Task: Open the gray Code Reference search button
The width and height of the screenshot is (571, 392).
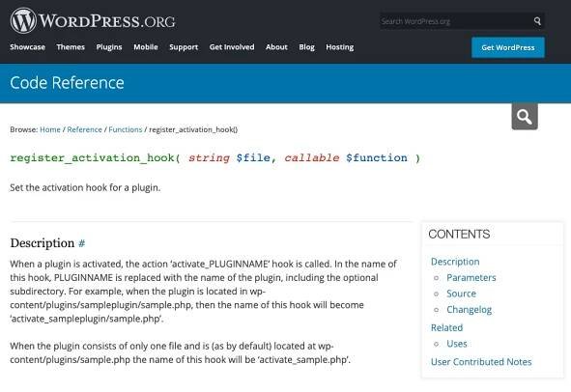Action: click(525, 117)
